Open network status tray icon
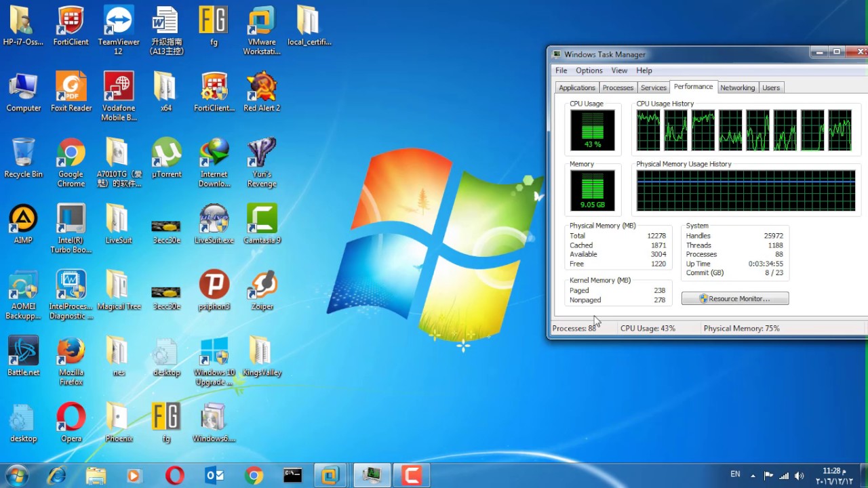 pos(785,476)
